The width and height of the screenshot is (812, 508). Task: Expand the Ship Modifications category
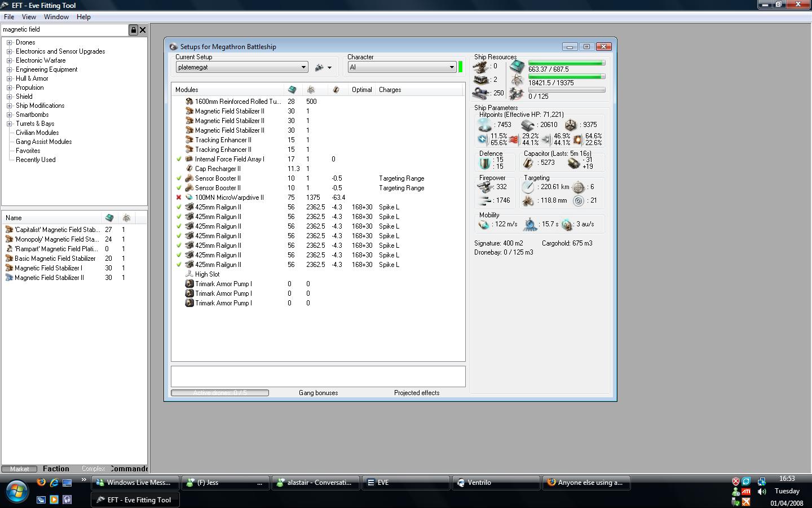point(10,106)
